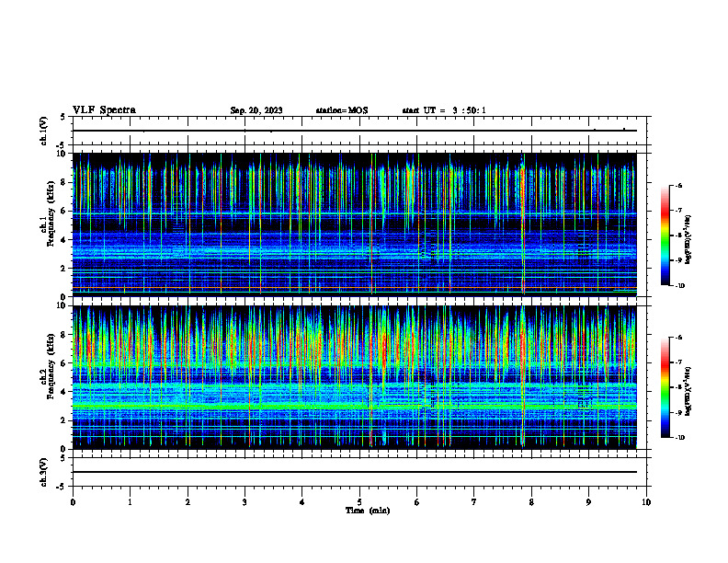Click the 'station=MOS' header label
This screenshot has width=728, height=563.
[x=342, y=110]
